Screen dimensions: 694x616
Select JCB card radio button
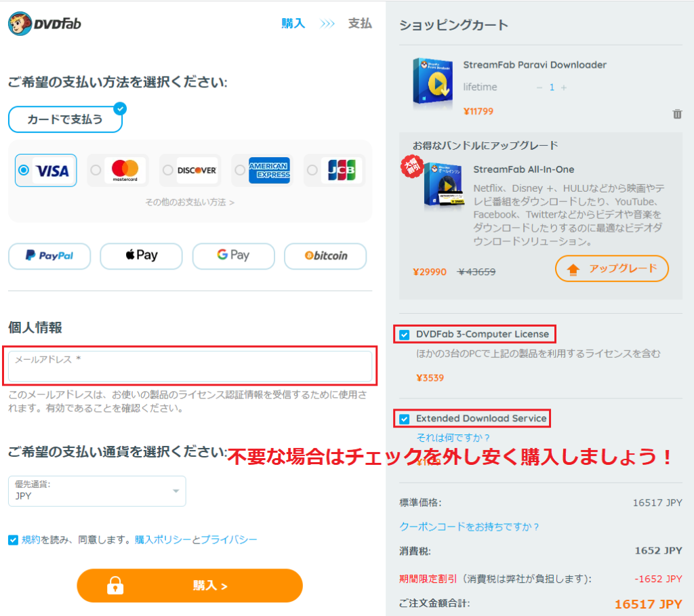[x=312, y=170]
